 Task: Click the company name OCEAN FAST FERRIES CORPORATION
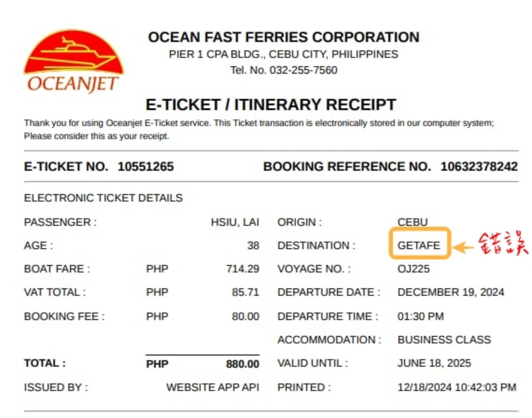click(284, 37)
